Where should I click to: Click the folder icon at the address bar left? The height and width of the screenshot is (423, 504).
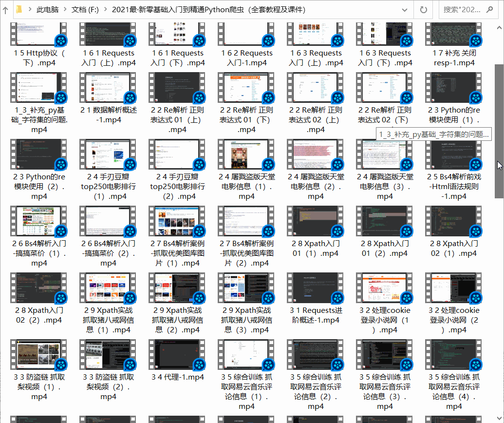coord(19,9)
